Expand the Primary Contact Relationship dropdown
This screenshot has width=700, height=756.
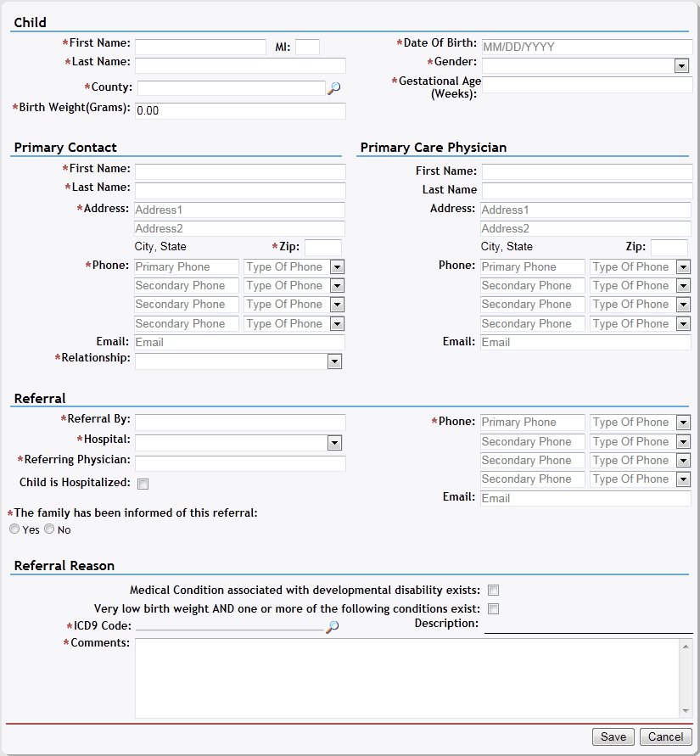pos(334,361)
